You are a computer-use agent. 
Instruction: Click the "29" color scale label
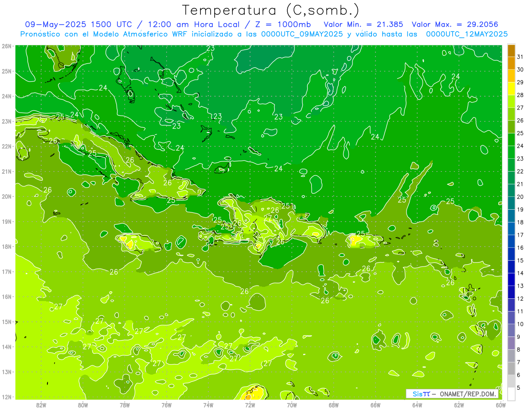point(520,82)
